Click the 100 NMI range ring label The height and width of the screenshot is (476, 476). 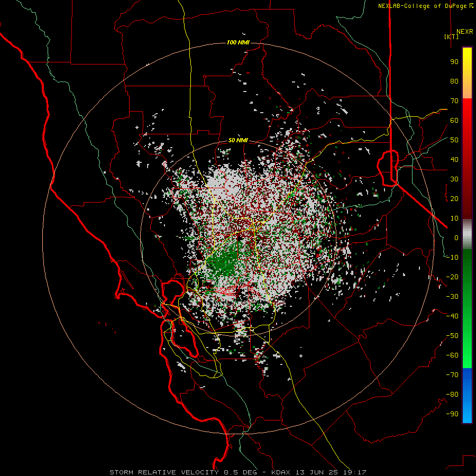tap(238, 42)
